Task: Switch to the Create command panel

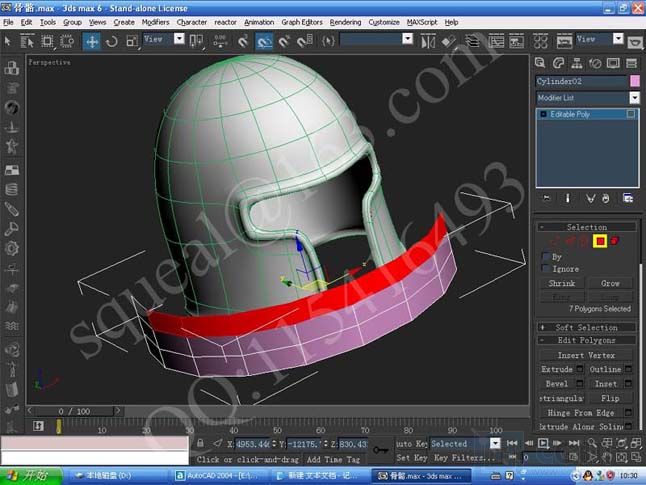Action: coord(540,63)
